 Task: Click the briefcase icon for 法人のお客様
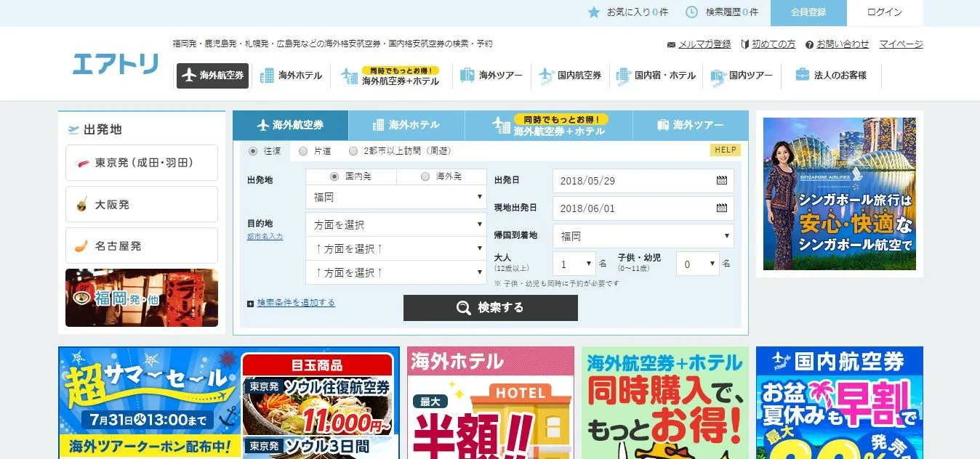click(802, 75)
